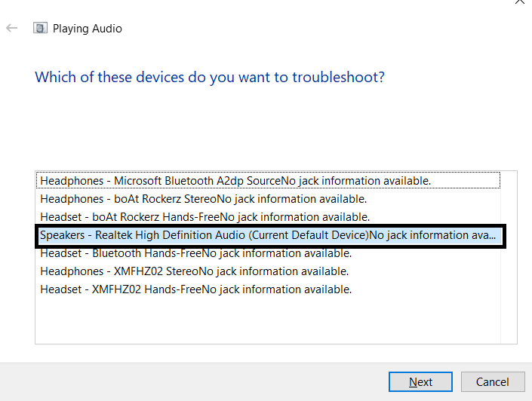Image resolution: width=532 pixels, height=401 pixels.
Task: Select Headphones - XMFHZ02 Stereo device
Action: 268,271
